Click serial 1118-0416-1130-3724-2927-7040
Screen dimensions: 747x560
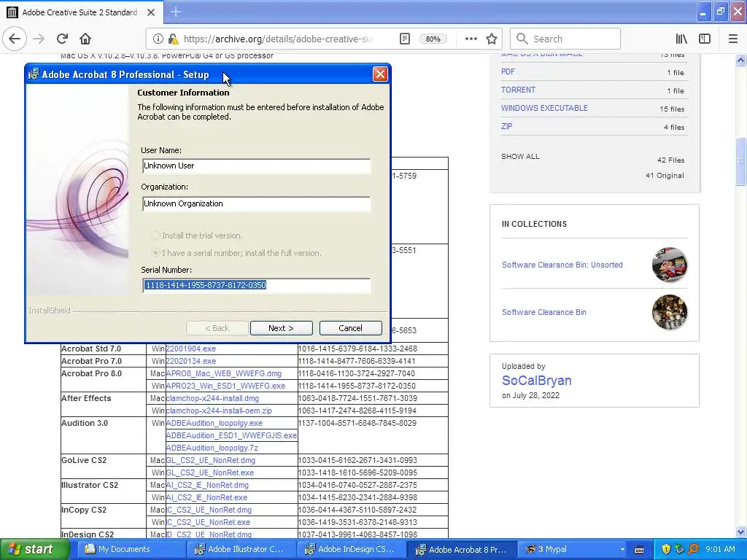[356, 373]
